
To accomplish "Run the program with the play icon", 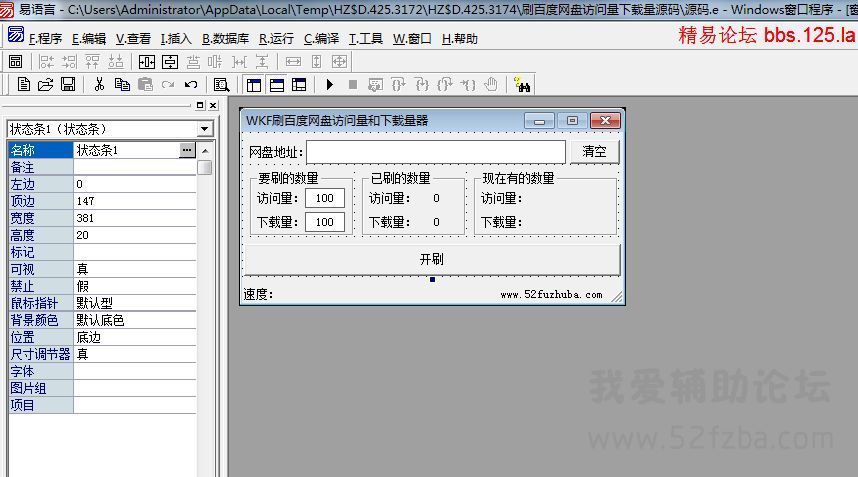I will (329, 85).
